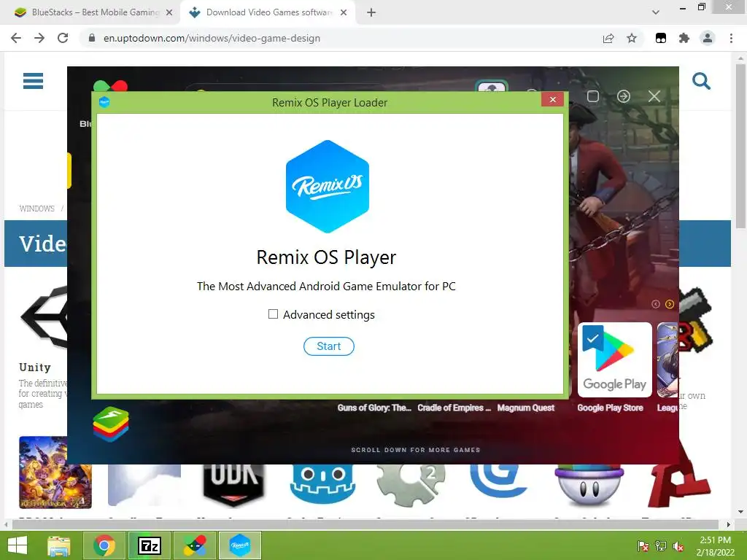Click vertical scrollbar down arrow
This screenshot has width=747, height=560.
point(741,513)
